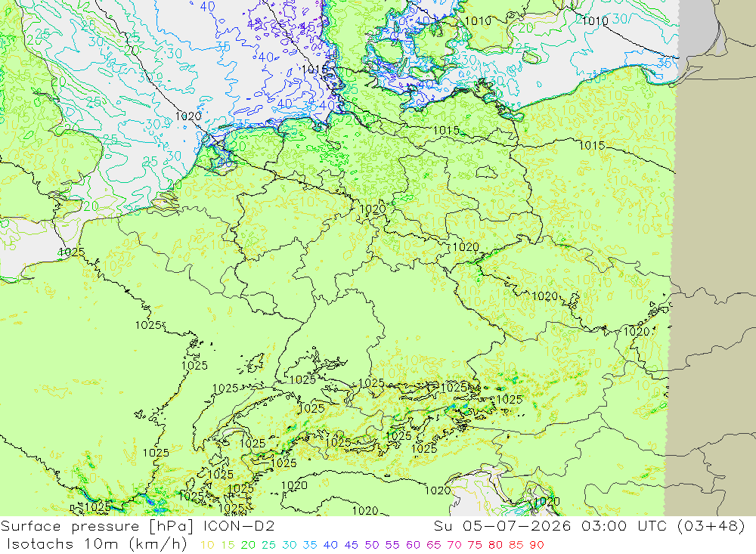Viewport: 756px width, 554px height.
Task: Select the green 20 value in isotachs legend
Action: click(x=248, y=545)
